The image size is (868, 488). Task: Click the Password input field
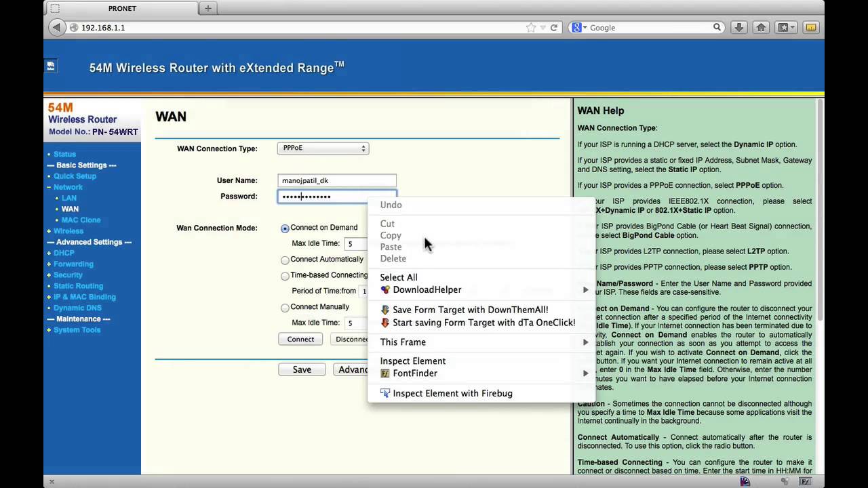pos(337,197)
